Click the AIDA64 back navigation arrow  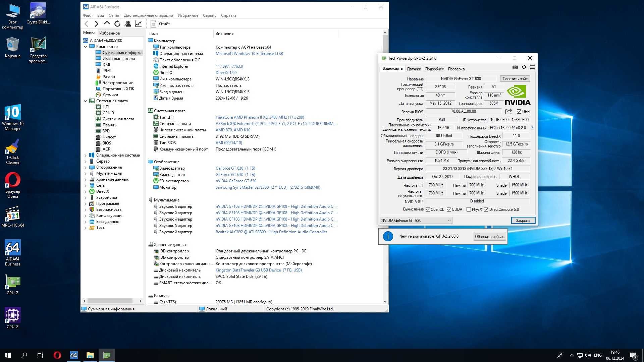coord(87,24)
